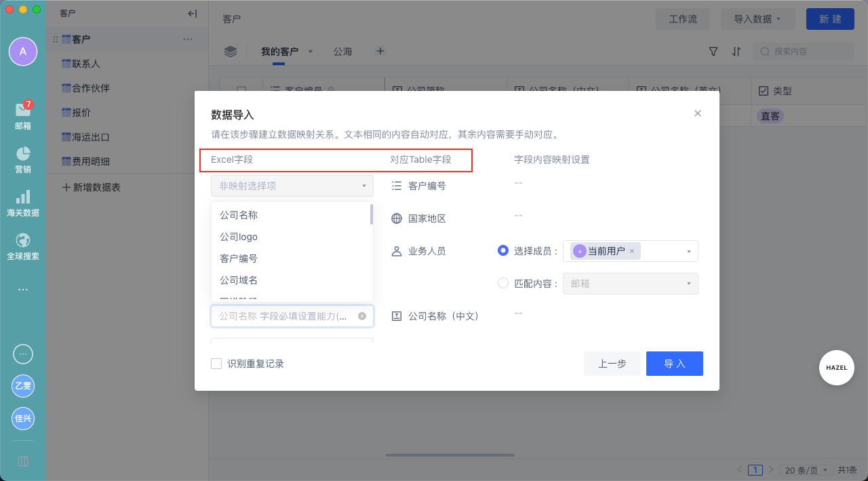Viewport: 868px width, 481px height.
Task: Open the 非映射选择项 dropdown
Action: [292, 185]
